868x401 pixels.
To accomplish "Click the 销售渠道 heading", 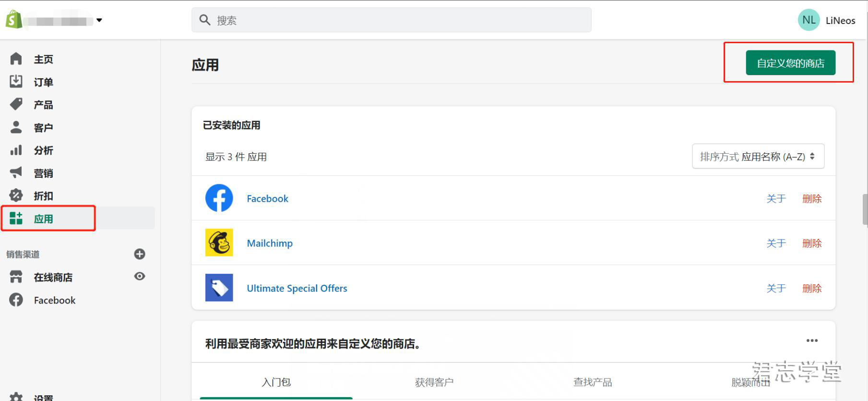I will [23, 255].
